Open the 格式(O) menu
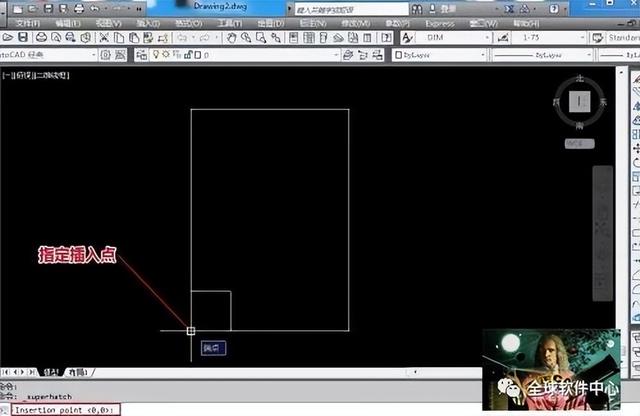Image resolution: width=640 pixels, height=416 pixels. [189, 23]
